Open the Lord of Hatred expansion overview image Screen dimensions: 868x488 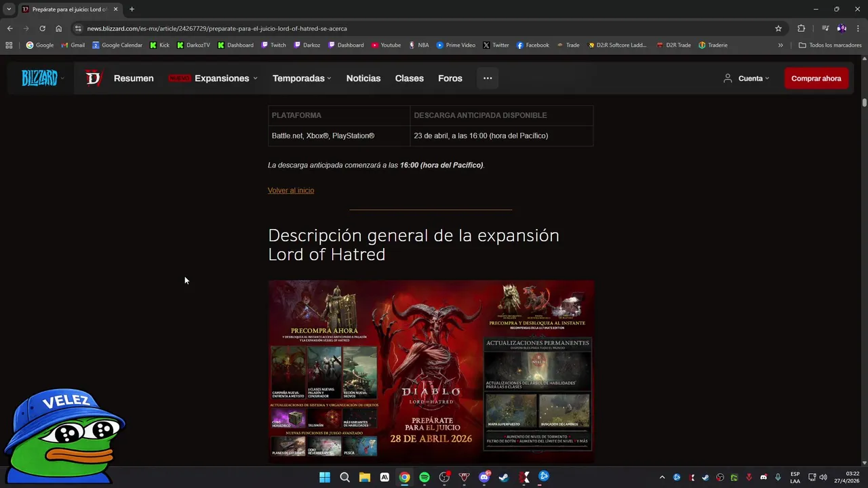431,371
